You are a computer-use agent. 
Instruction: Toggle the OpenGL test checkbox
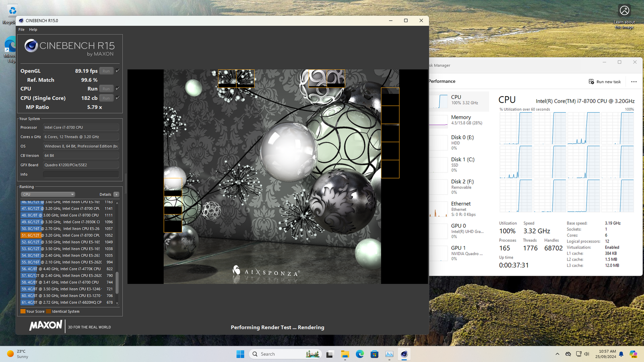118,71
